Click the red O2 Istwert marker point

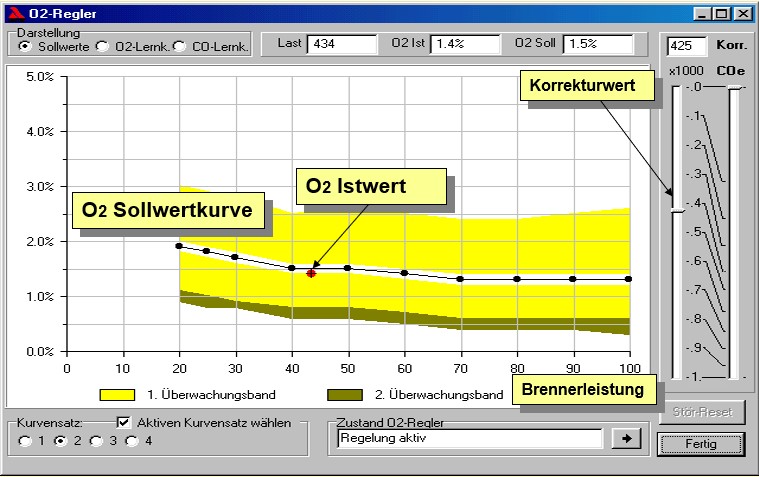[x=311, y=272]
